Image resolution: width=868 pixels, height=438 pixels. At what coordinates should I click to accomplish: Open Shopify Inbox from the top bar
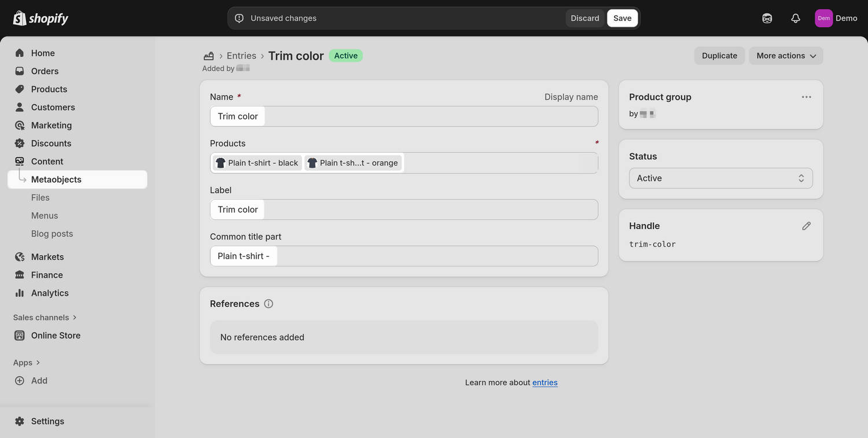tap(767, 18)
